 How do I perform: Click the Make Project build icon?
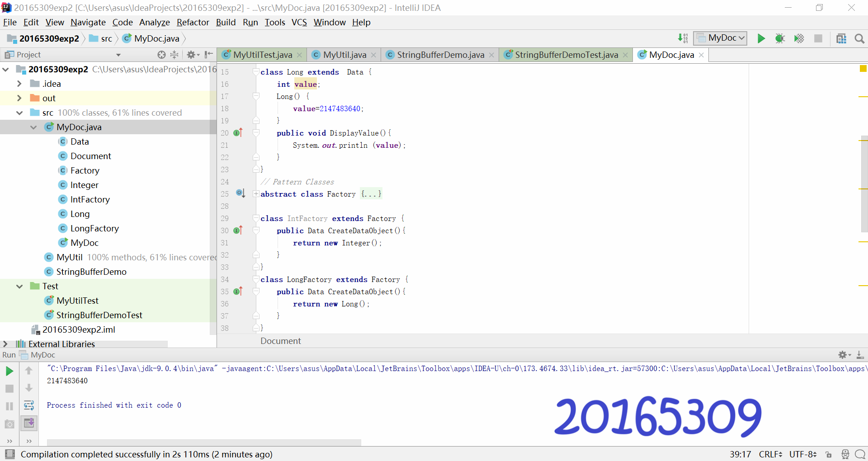point(683,38)
